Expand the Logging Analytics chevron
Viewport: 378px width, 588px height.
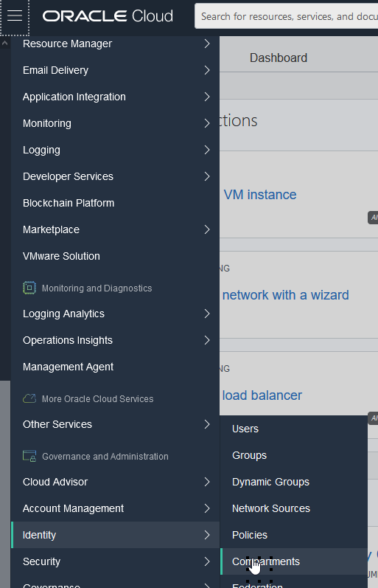tap(207, 314)
